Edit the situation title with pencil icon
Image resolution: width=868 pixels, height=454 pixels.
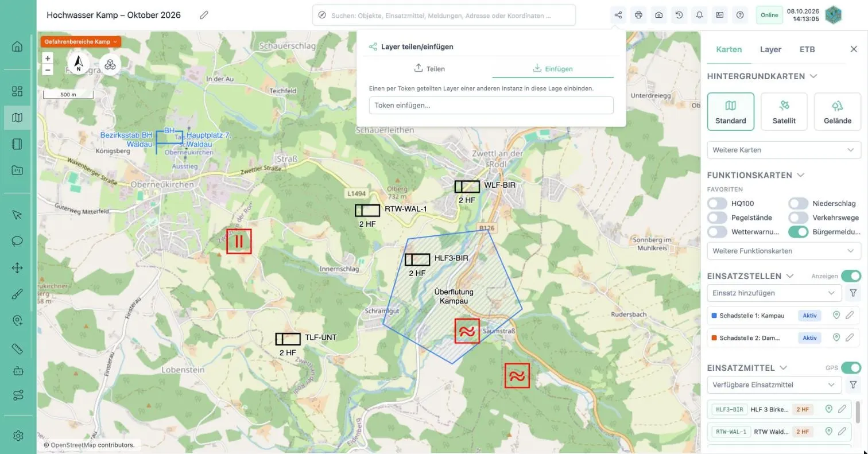click(204, 15)
